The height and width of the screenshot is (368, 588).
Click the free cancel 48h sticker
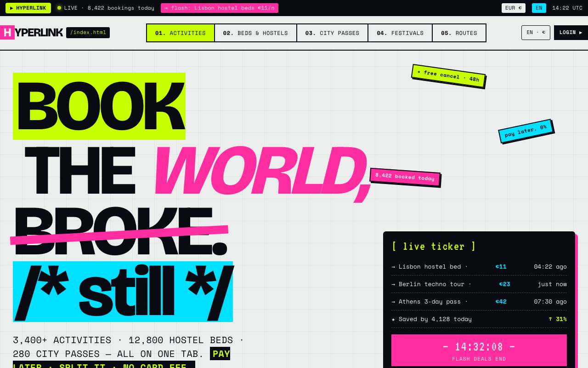(x=448, y=76)
